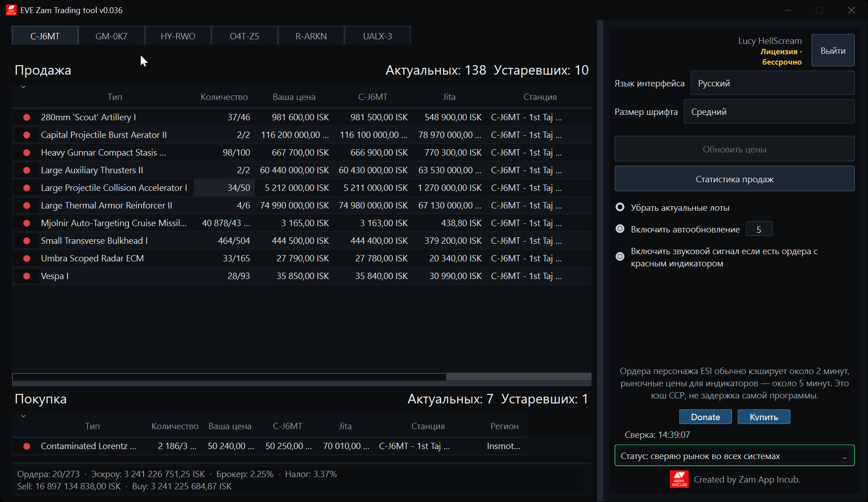Click red indicator for 280mm 'Scout' Artillery I
Image resolution: width=868 pixels, height=502 pixels.
click(27, 117)
